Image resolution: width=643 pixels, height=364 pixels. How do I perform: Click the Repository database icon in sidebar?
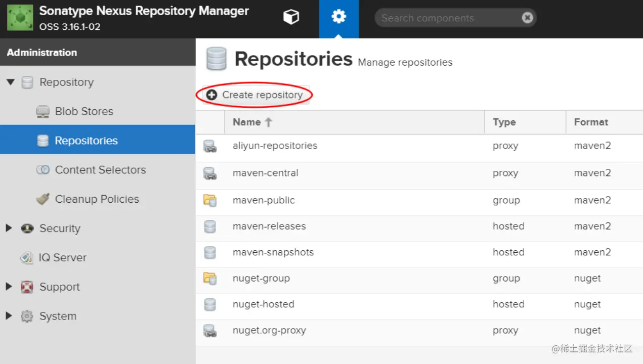(27, 82)
